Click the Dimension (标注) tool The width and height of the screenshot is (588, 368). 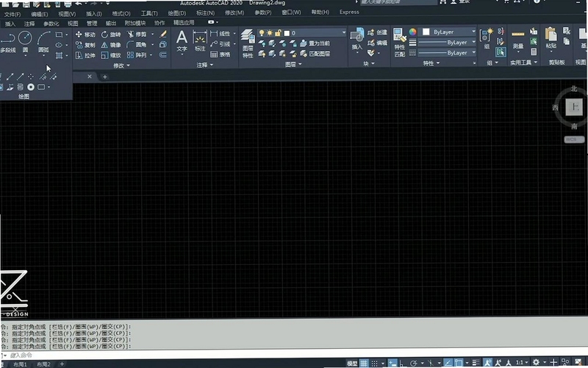200,41
